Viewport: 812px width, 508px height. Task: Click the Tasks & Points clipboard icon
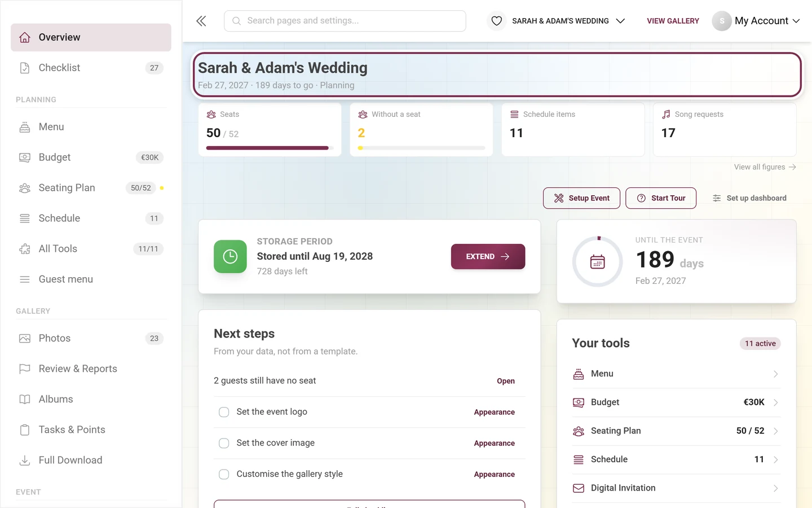[25, 430]
